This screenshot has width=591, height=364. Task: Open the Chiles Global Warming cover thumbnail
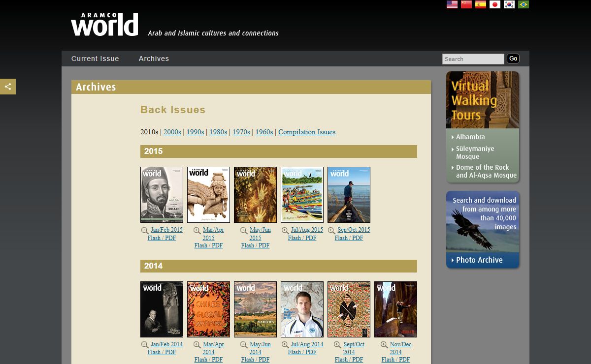click(x=208, y=309)
